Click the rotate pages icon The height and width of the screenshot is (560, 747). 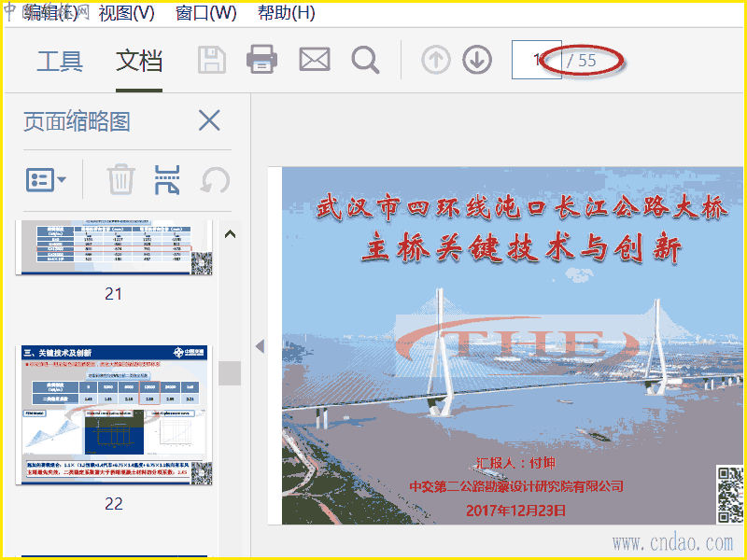(x=215, y=180)
